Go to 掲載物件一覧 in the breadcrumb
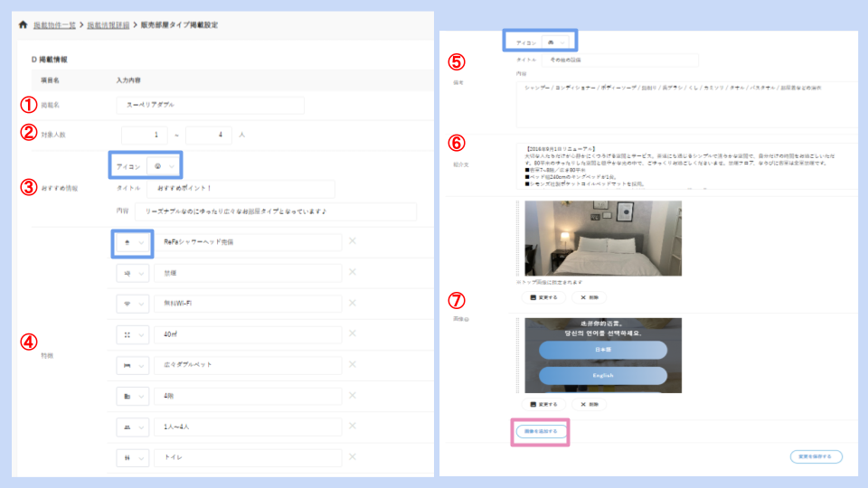Screen dimensions: 868x488 pyautogui.click(x=54, y=24)
